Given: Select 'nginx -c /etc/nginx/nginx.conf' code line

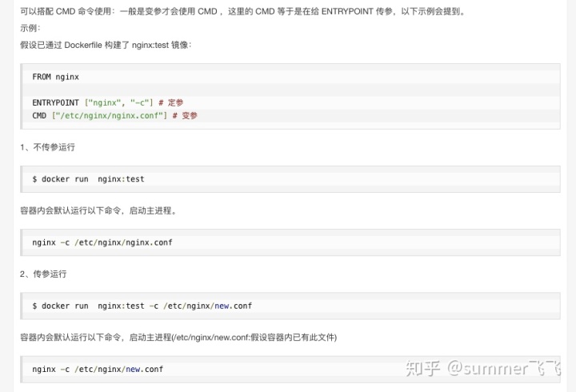Looking at the screenshot, I should point(102,242).
